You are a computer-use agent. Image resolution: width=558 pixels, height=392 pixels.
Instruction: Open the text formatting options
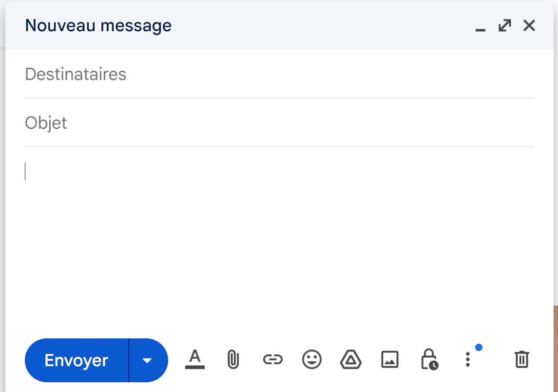(x=195, y=360)
